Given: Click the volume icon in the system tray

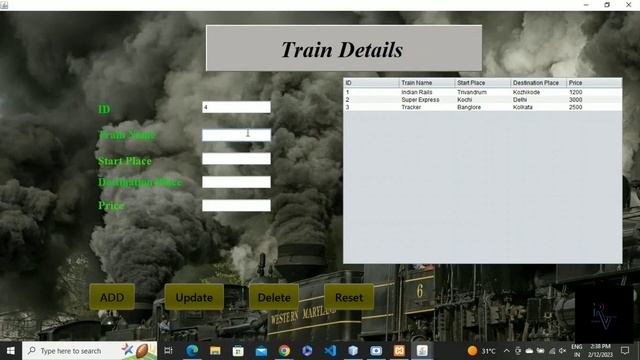Looking at the screenshot, I should tap(562, 351).
